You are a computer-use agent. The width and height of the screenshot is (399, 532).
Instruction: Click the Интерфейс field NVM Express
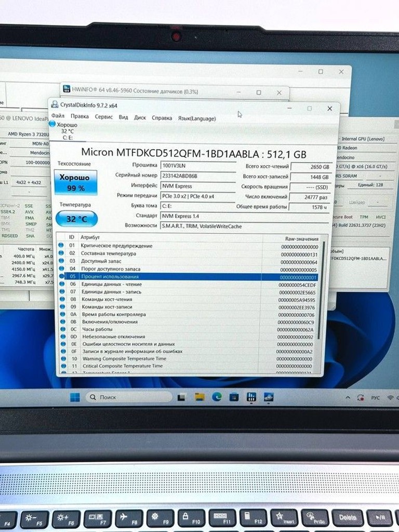[x=198, y=186]
